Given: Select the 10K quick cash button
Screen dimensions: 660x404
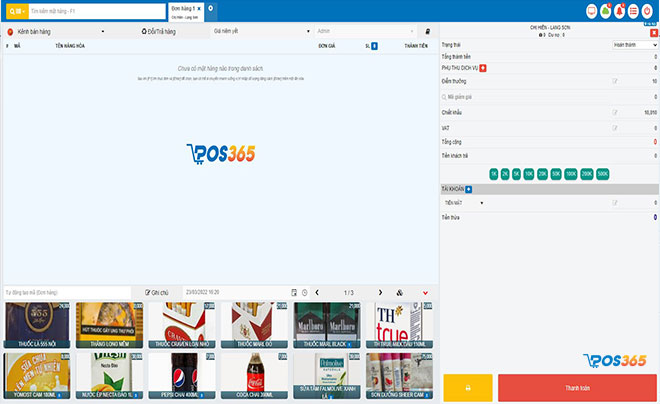Looking at the screenshot, I should tap(529, 174).
